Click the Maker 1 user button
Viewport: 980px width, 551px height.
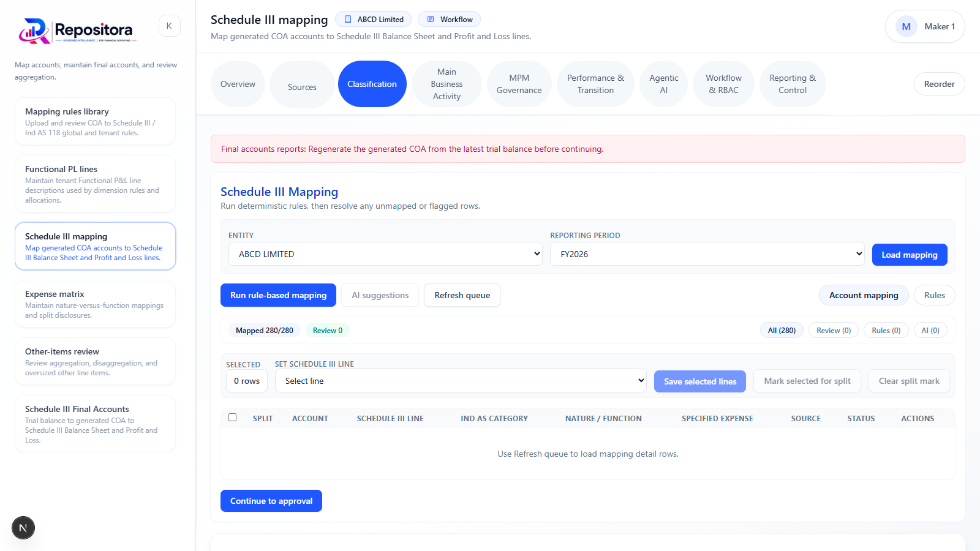[x=925, y=26]
